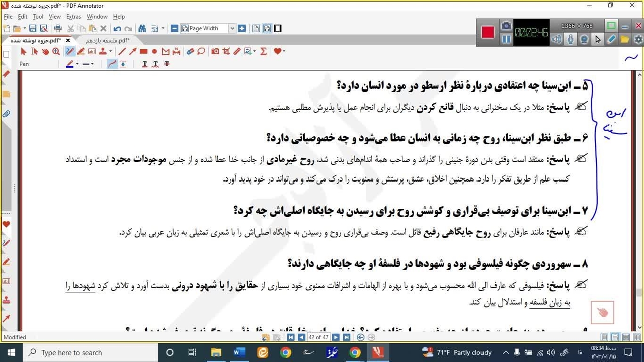The height and width of the screenshot is (362, 644).
Task: Click the binoculars Find icon
Action: click(x=142, y=29)
